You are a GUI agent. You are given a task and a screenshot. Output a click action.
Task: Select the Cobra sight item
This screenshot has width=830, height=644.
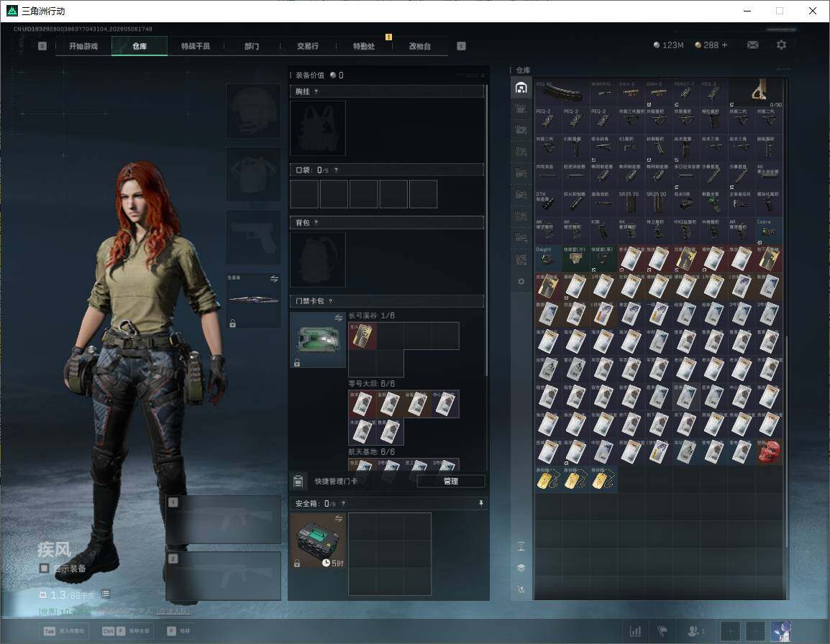click(x=768, y=231)
